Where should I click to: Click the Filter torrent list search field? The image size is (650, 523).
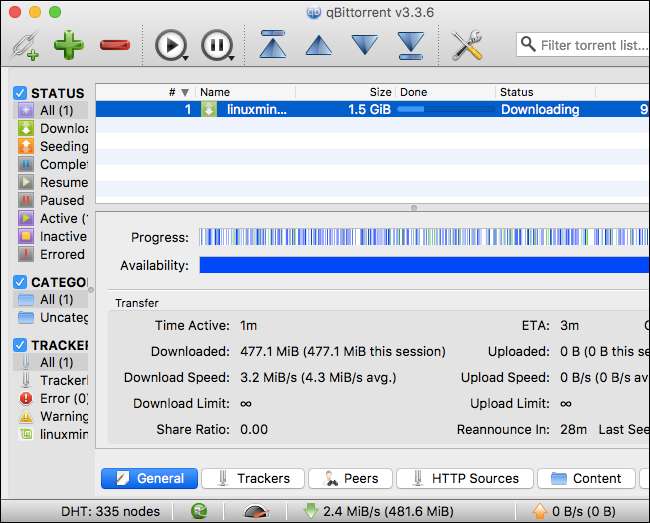583,45
